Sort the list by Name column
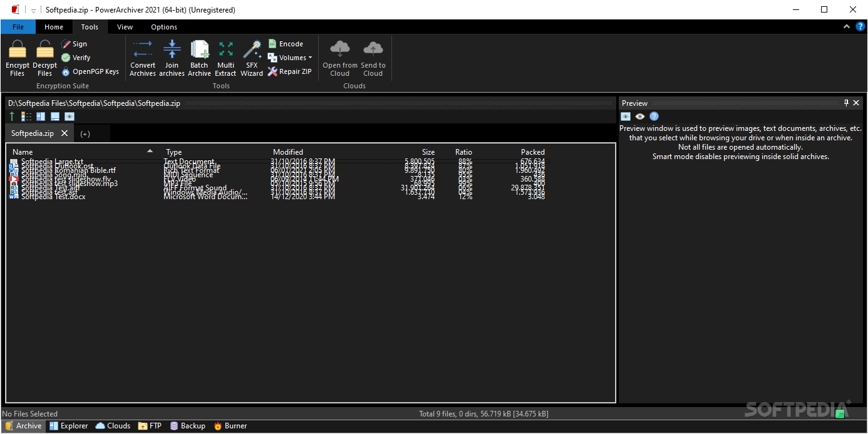 pyautogui.click(x=23, y=152)
